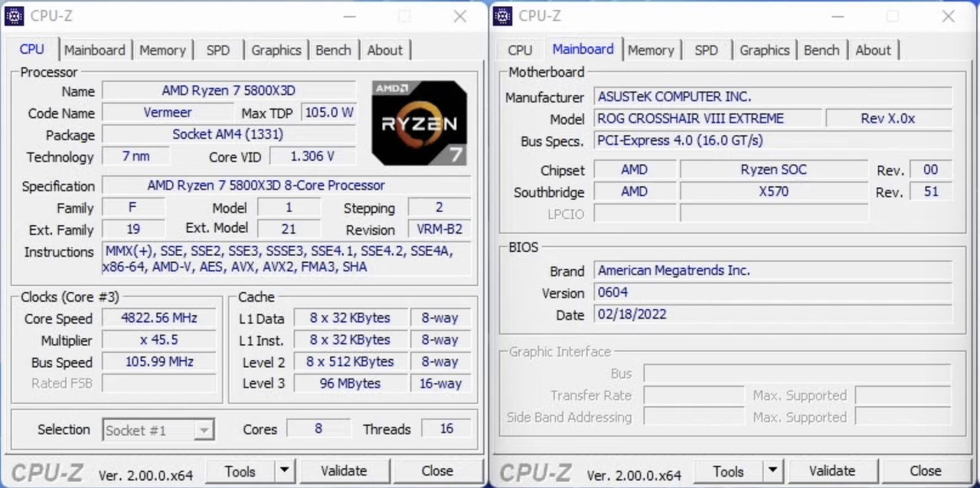Viewport: 980px width, 488px height.
Task: Open Tools dropdown arrow in right CPU-Z window
Action: point(773,470)
